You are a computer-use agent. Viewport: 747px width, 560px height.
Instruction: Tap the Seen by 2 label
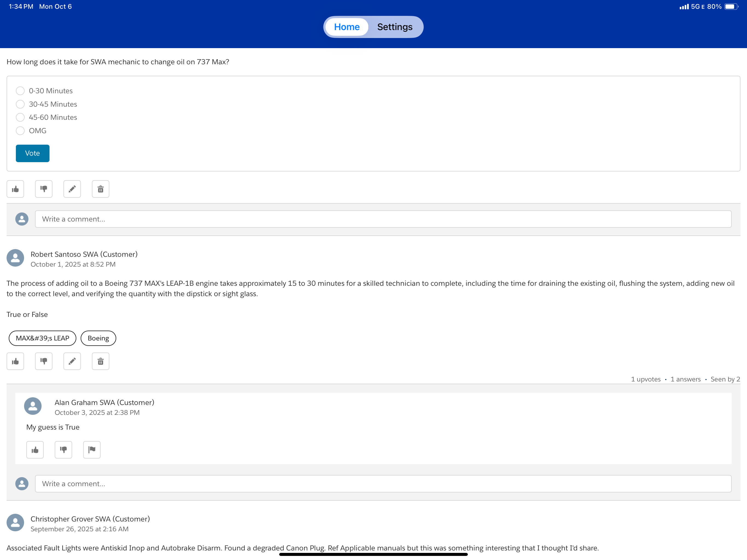point(725,379)
